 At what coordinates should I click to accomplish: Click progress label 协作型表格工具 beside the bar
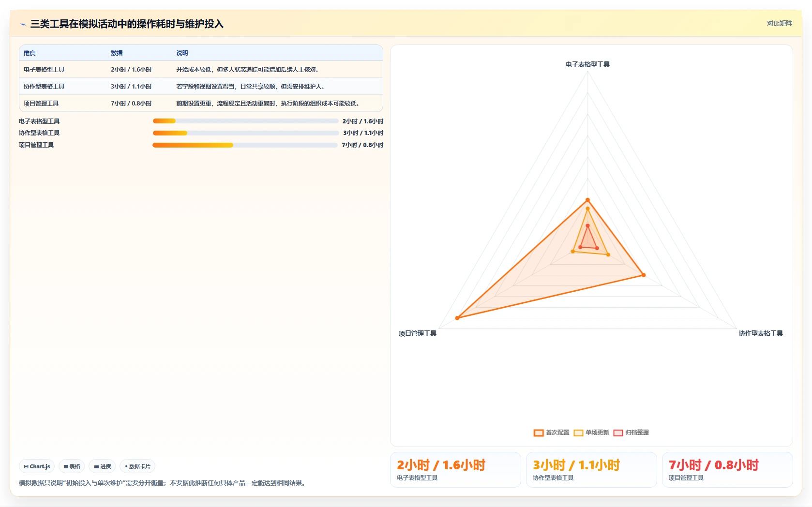pos(39,133)
